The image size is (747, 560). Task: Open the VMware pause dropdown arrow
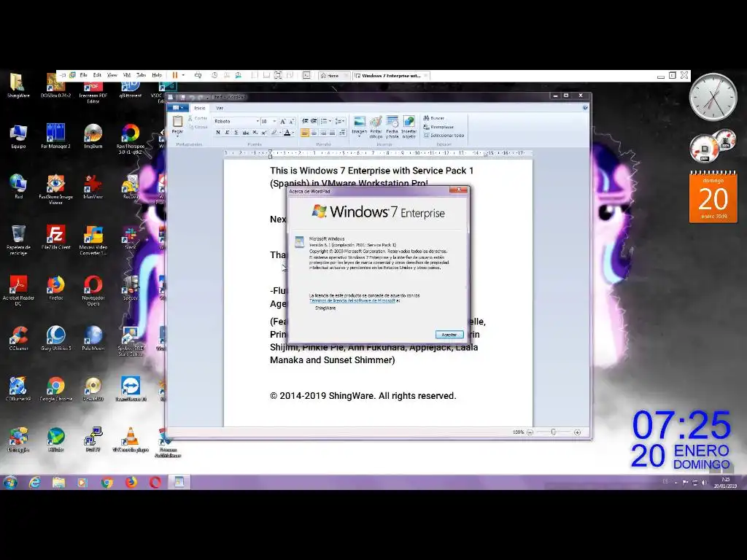point(183,75)
